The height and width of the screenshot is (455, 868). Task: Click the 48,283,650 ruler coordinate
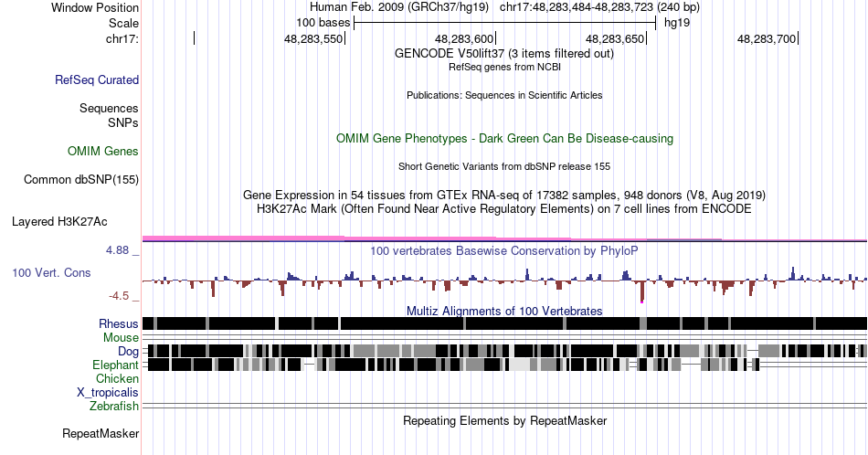pos(615,38)
